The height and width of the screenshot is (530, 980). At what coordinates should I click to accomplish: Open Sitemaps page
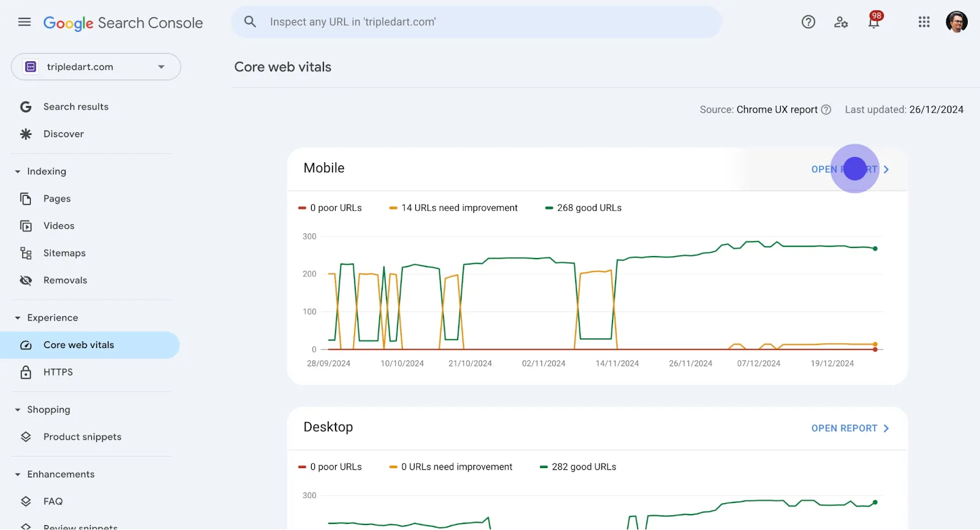[x=64, y=253]
